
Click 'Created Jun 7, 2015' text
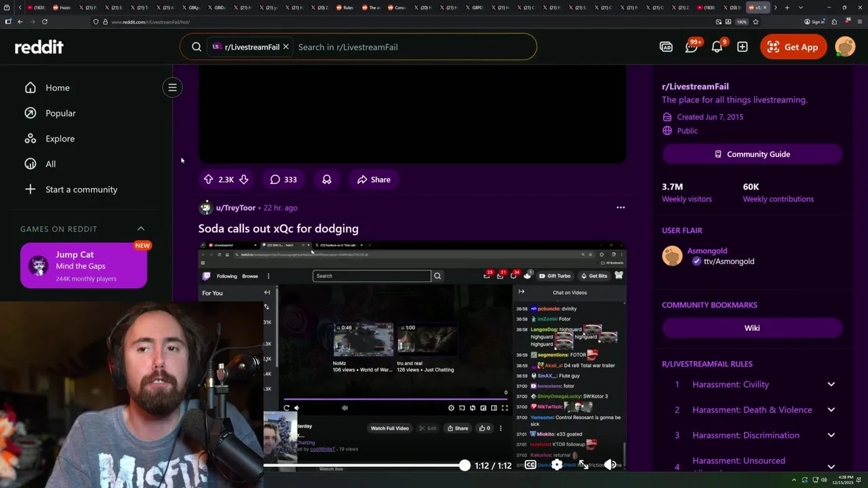[x=710, y=117]
